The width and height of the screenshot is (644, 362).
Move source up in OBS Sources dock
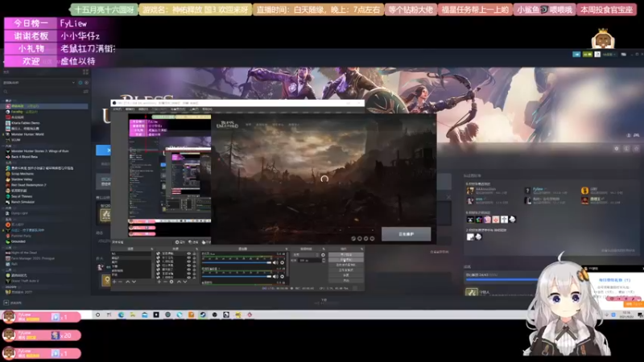tap(179, 282)
